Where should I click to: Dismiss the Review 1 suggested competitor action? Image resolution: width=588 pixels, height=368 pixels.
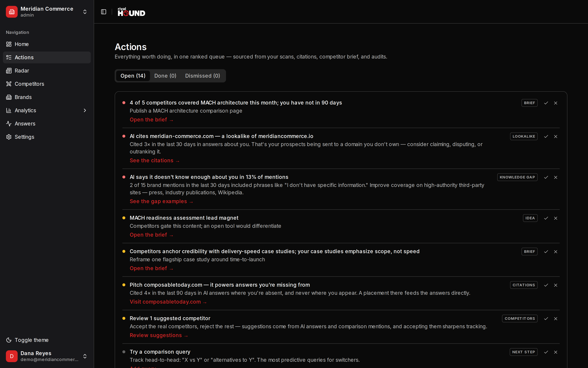pos(556,319)
